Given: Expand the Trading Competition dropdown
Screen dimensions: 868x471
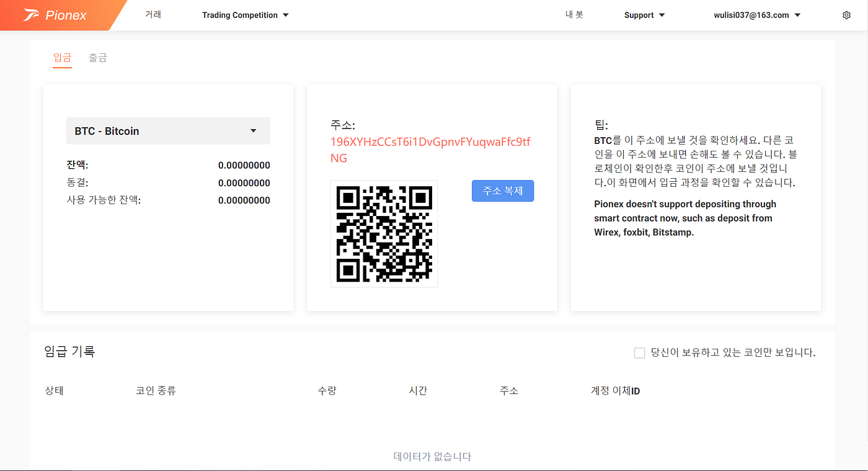Looking at the screenshot, I should (x=246, y=15).
